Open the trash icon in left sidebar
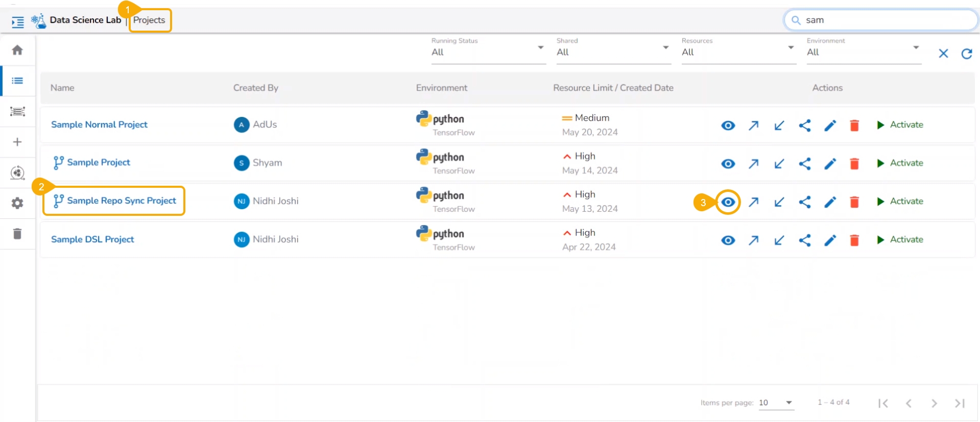 pos(17,234)
